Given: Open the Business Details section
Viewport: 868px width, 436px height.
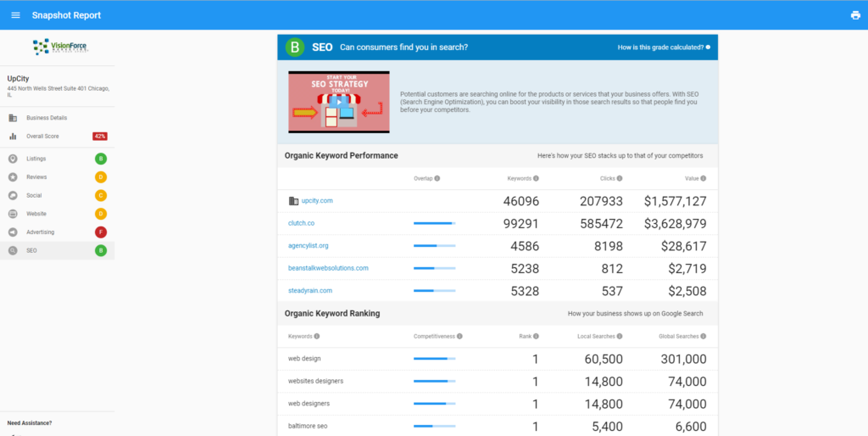Looking at the screenshot, I should 58,118.
